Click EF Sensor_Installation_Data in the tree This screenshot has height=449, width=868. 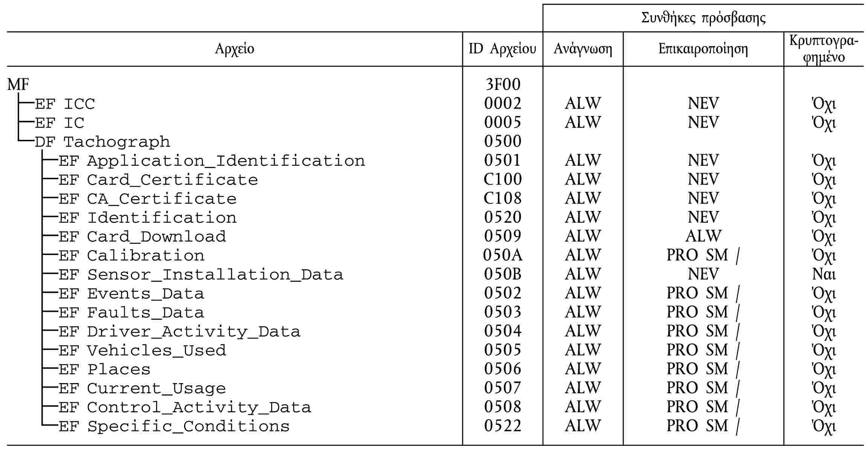(201, 275)
